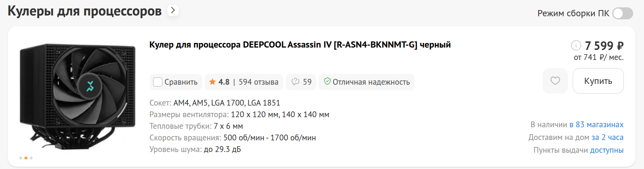The image size is (644, 169).
Task: Click the green shield reliability icon
Action: click(327, 82)
